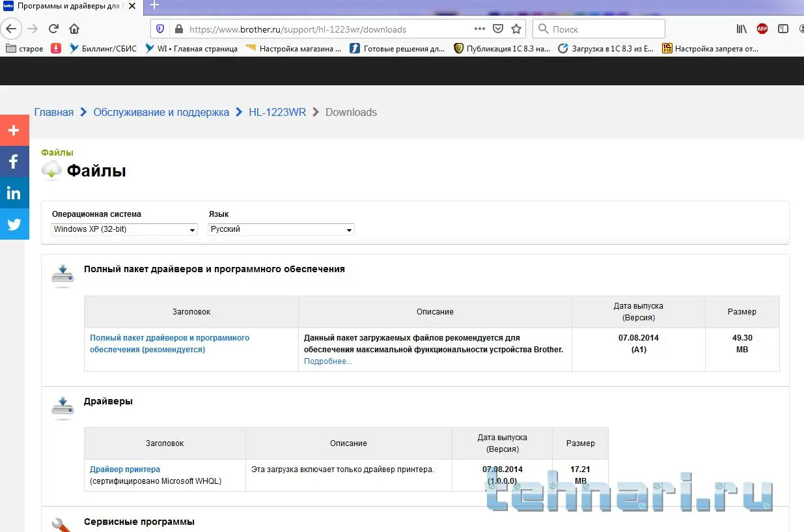Open the HL-1223WR breadcrumb link
Viewport: 804px width, 532px height.
[277, 112]
